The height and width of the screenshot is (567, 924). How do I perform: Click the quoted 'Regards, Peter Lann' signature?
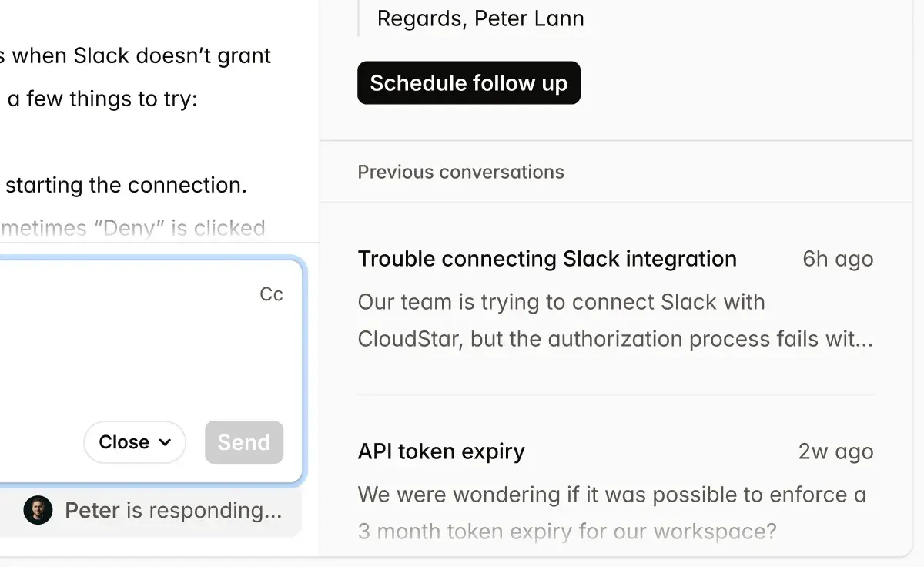(480, 18)
